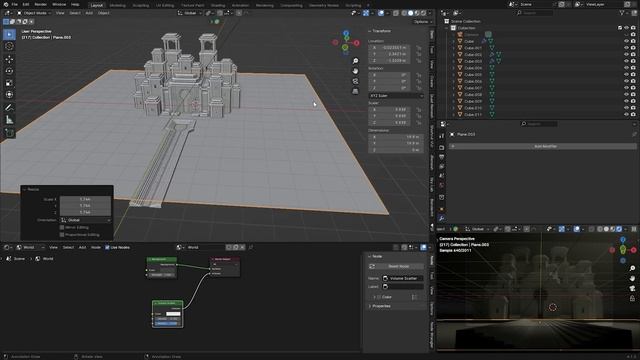Click the outliner filter funnel icon
This screenshot has height=360, width=640.
[622, 13]
